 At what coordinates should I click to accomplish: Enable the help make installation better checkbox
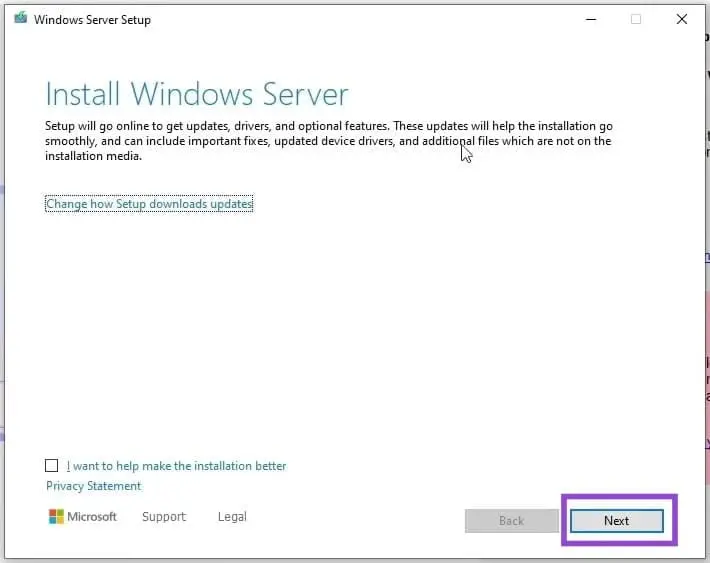click(x=52, y=466)
